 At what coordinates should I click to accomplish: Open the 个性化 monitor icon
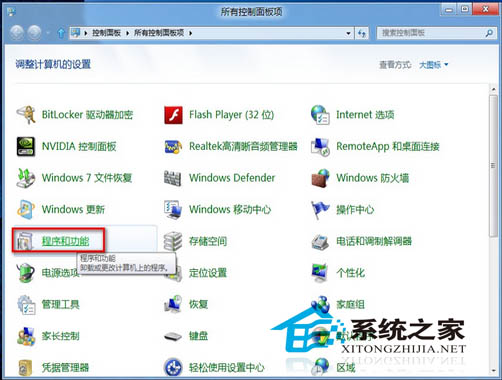pos(320,273)
